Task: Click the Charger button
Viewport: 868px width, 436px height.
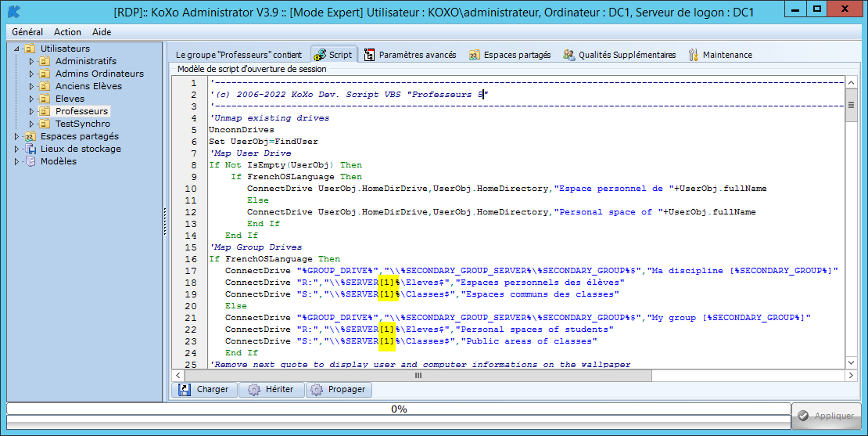Action: click(x=204, y=390)
